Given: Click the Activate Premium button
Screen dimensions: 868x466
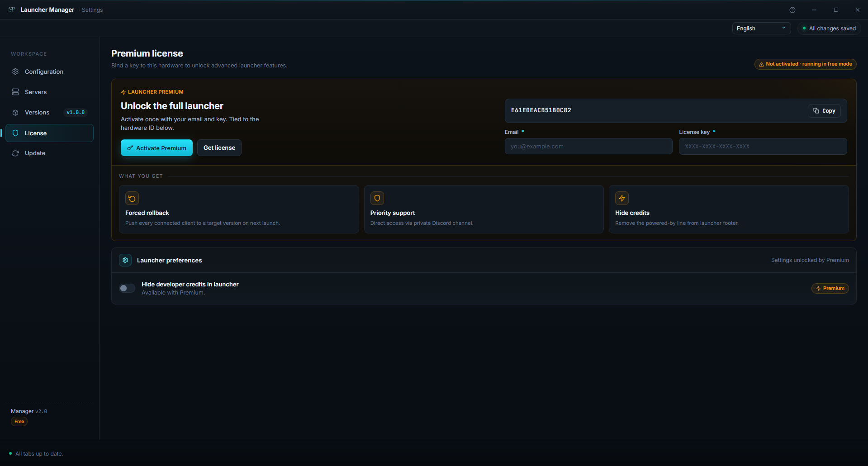Looking at the screenshot, I should (157, 148).
